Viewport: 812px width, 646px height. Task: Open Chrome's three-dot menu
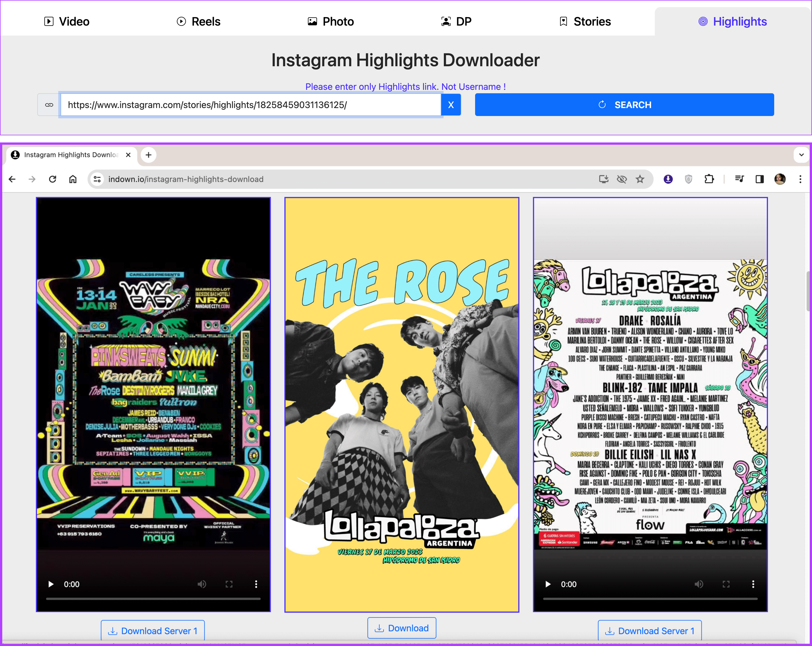pyautogui.click(x=800, y=179)
